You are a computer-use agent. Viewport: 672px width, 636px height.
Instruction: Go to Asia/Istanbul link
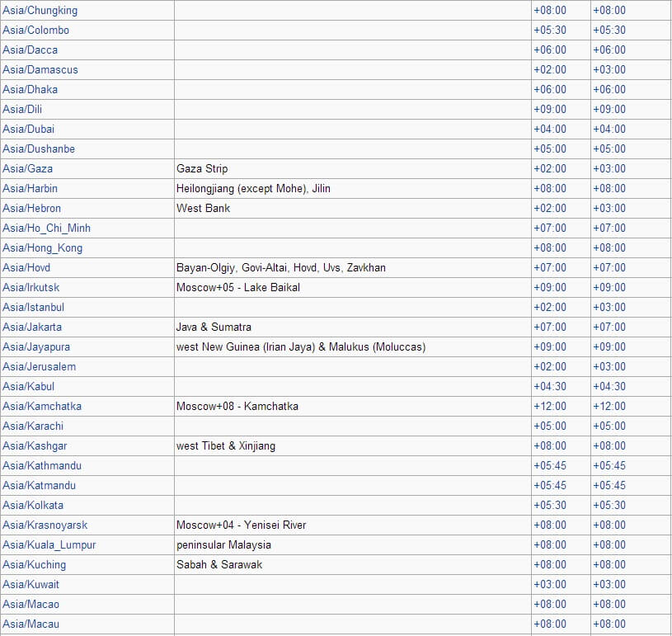pyautogui.click(x=33, y=307)
